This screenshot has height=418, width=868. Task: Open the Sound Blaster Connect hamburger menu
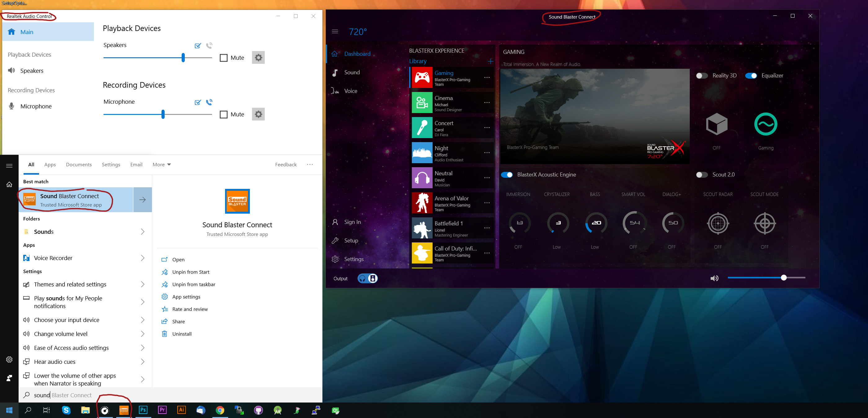334,32
